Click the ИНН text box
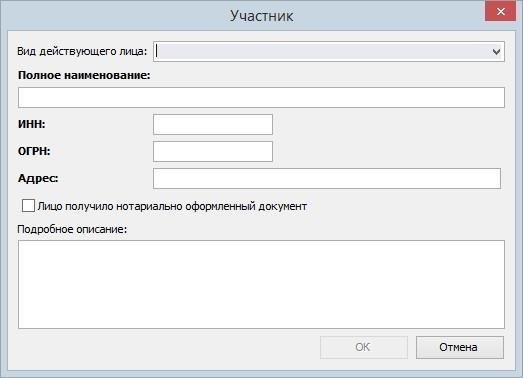523x378 pixels. pos(213,124)
